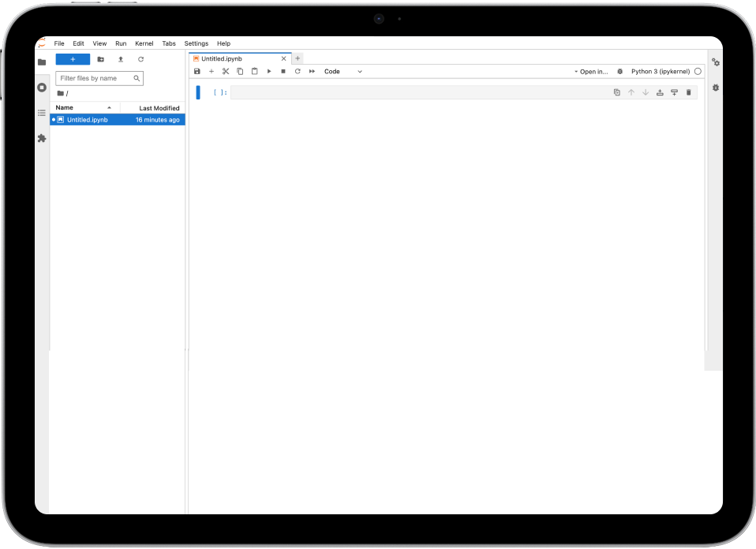Screen dimensions: 756x549
Task: Expand the Open in... dropdown
Action: pos(591,71)
